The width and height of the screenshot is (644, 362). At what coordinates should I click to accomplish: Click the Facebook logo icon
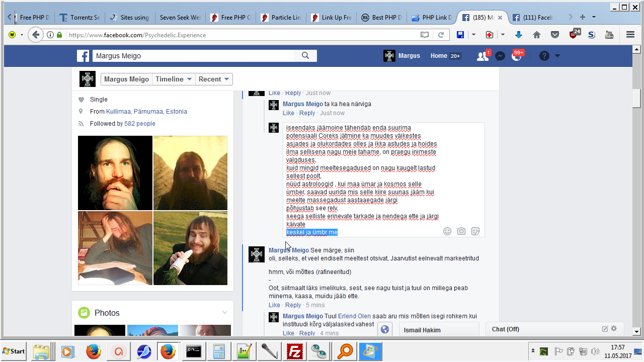pyautogui.click(x=83, y=56)
